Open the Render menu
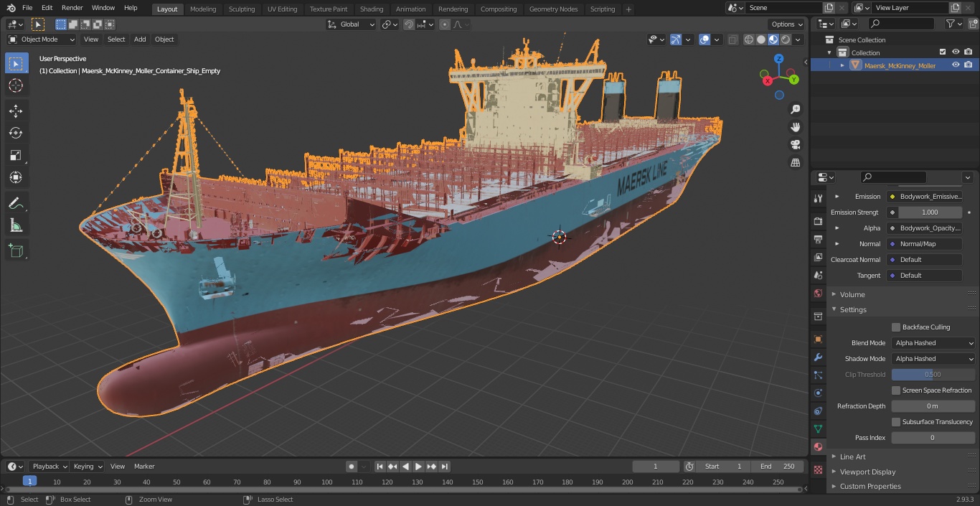 [x=72, y=8]
